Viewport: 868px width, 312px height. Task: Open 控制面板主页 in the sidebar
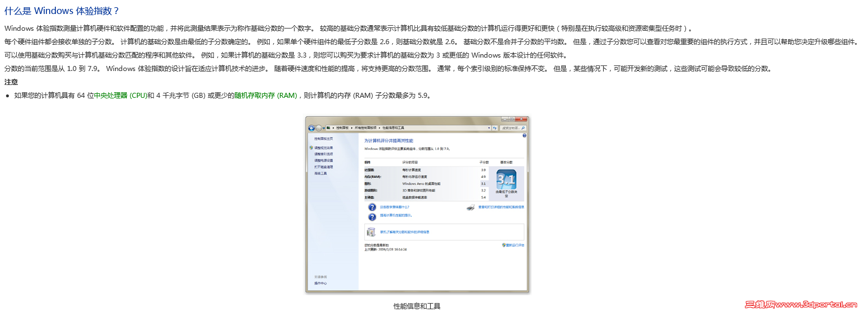pos(323,138)
